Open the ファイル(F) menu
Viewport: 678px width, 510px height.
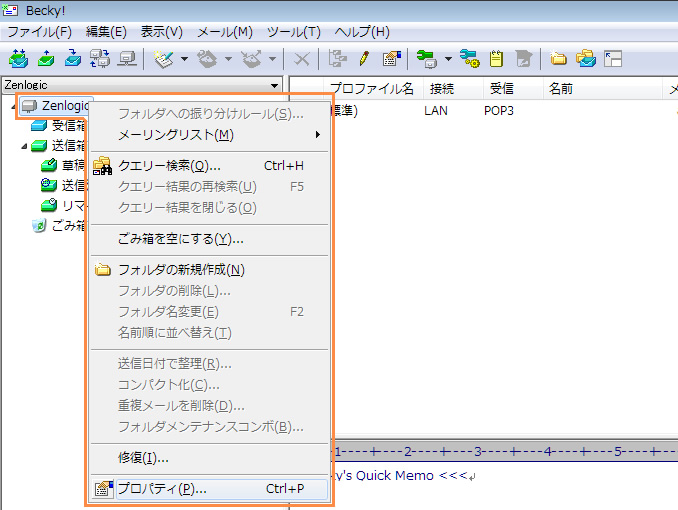point(39,32)
